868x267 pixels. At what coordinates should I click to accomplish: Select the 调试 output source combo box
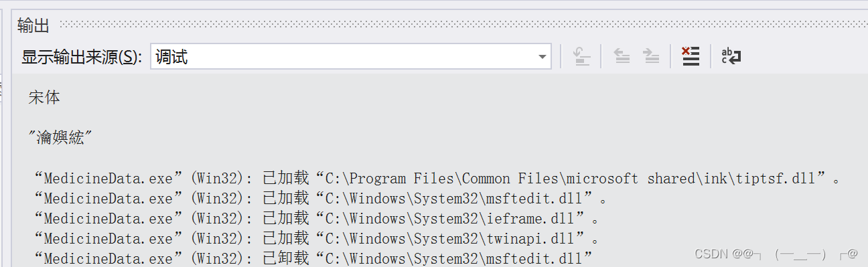pos(350,57)
